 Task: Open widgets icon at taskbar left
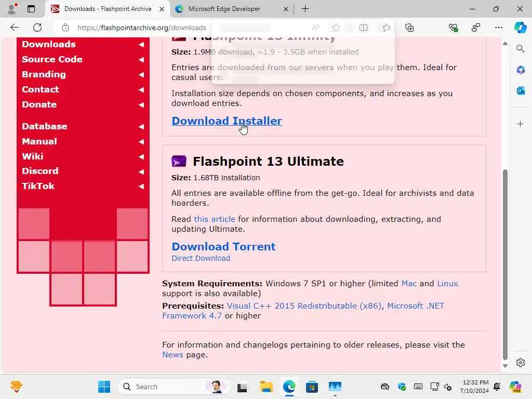[x=16, y=387]
